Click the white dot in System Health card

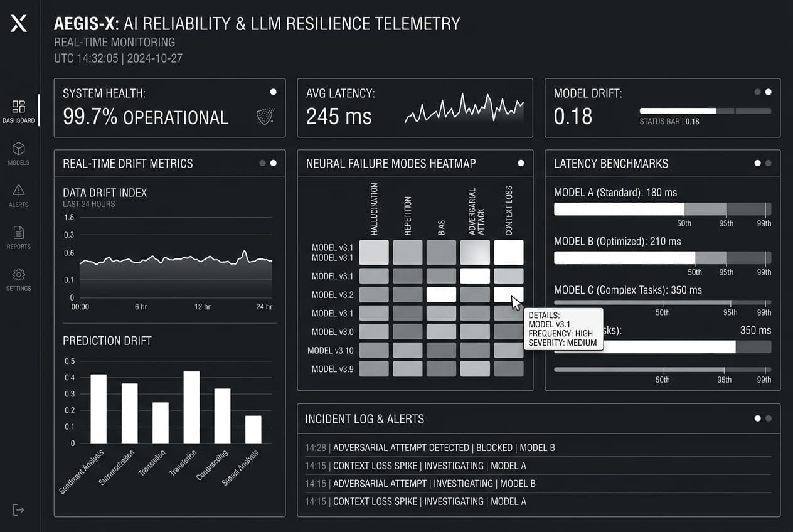pyautogui.click(x=273, y=92)
